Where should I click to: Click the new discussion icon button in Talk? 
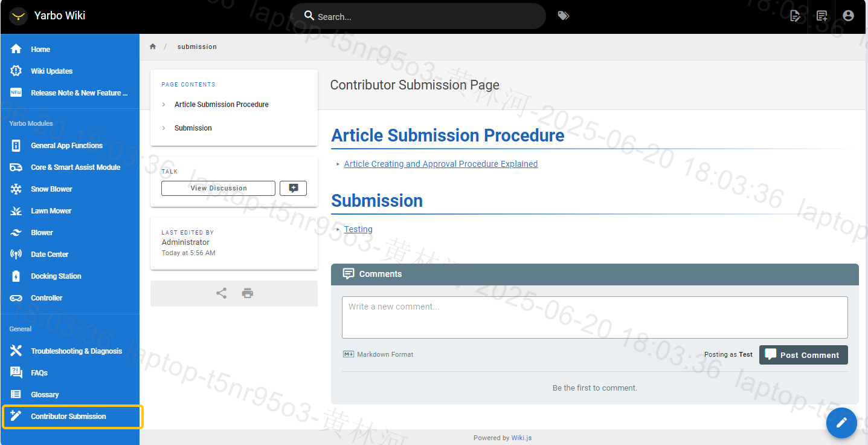click(x=293, y=188)
